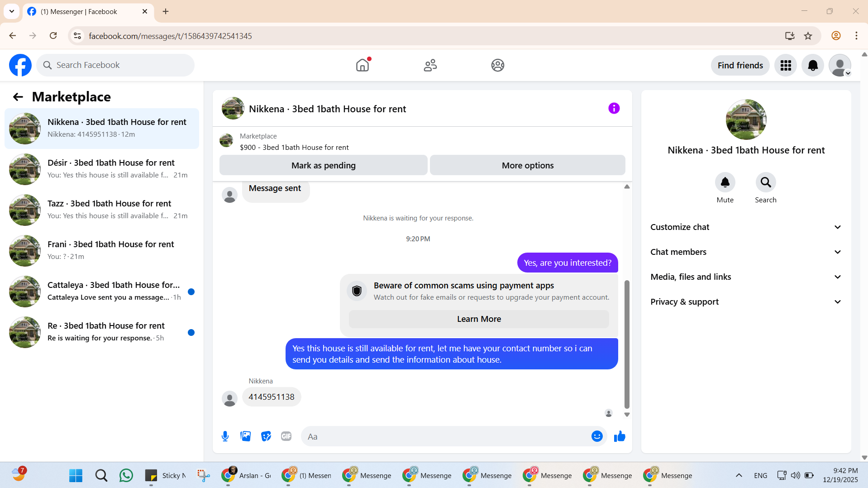Open the Windows Start button

(x=76, y=475)
